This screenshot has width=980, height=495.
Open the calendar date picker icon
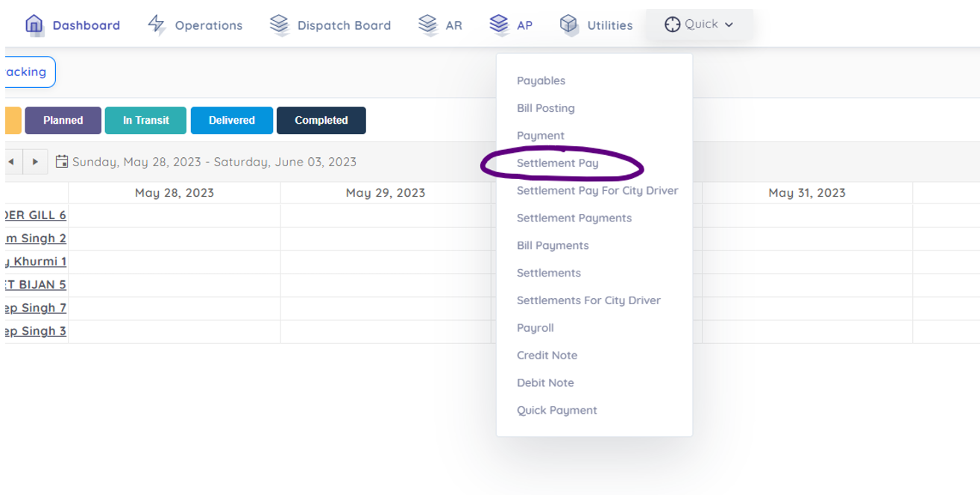[x=62, y=162]
